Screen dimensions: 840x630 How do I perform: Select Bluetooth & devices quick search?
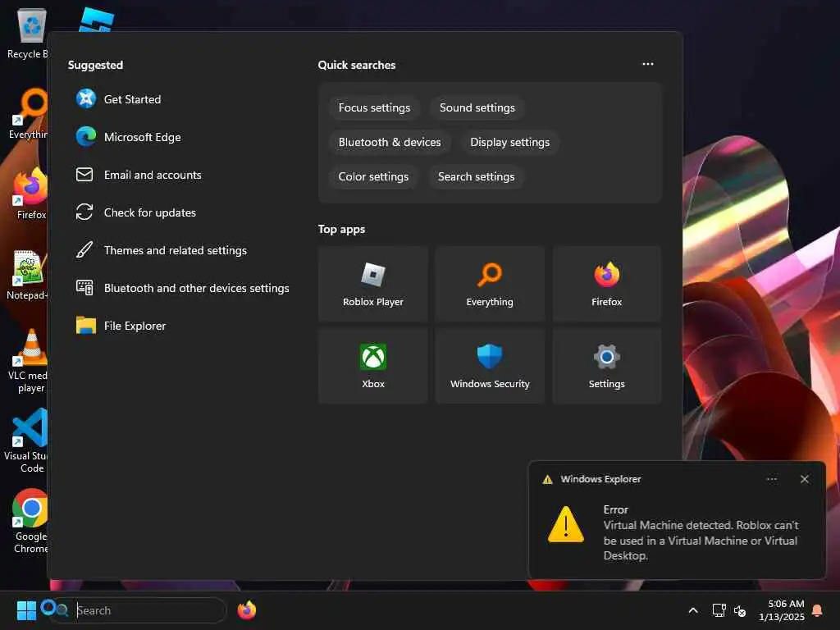(x=390, y=142)
